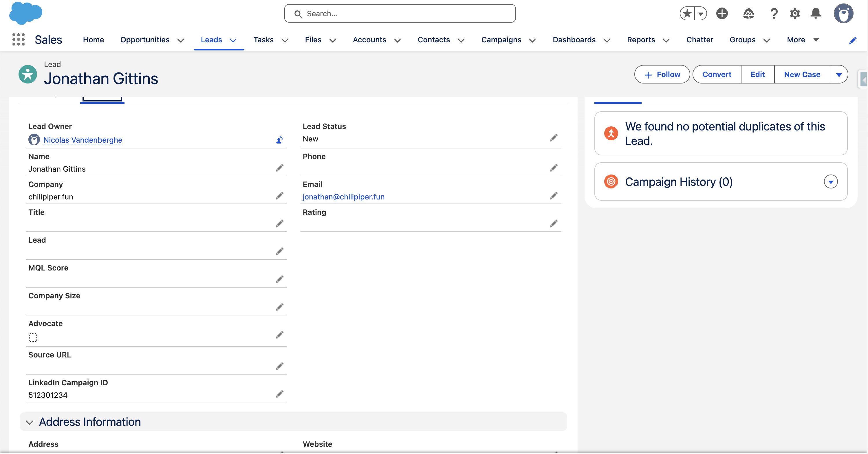868x454 pixels.
Task: Click the Help question mark icon
Action: (x=774, y=14)
